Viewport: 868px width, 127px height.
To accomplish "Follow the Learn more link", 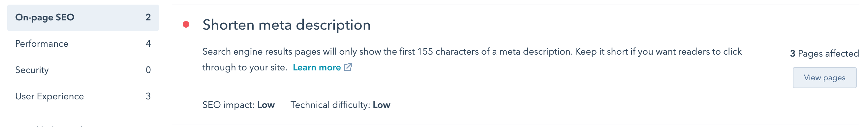I will [x=317, y=67].
